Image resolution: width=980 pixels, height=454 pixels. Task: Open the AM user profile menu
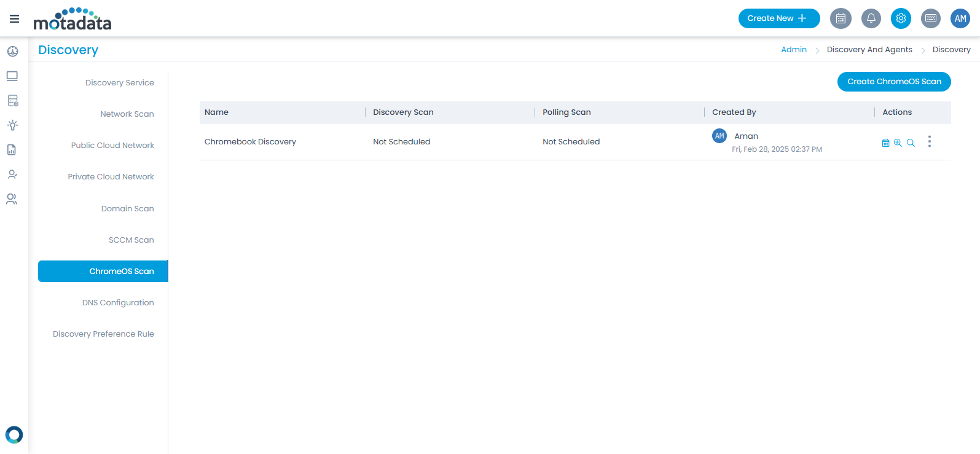pos(960,18)
